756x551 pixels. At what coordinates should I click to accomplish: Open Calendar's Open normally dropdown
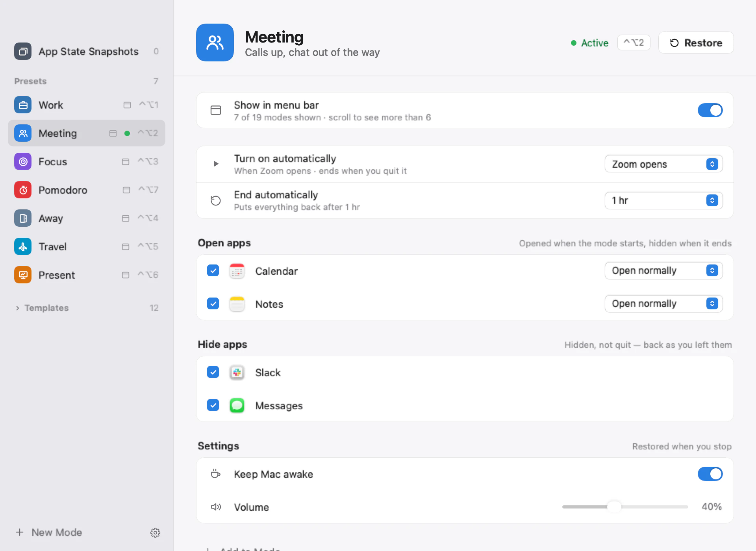(663, 271)
